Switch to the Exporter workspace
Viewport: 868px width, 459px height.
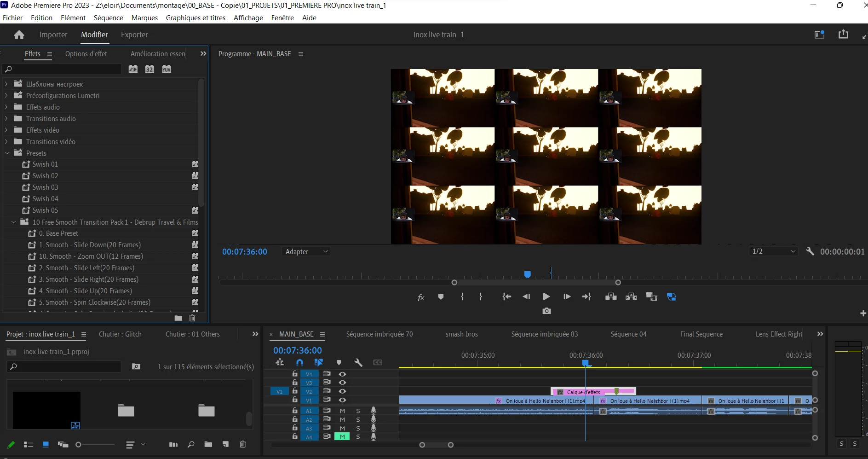click(134, 35)
